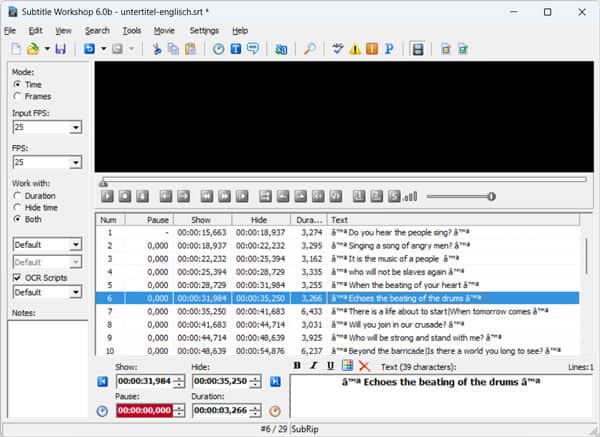Open the File menu
This screenshot has width=600, height=437.
[10, 31]
